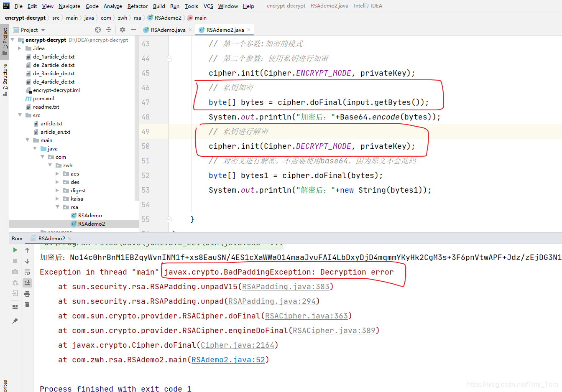Go down the stack trace arrow
The width and height of the screenshot is (562, 392).
[27, 261]
